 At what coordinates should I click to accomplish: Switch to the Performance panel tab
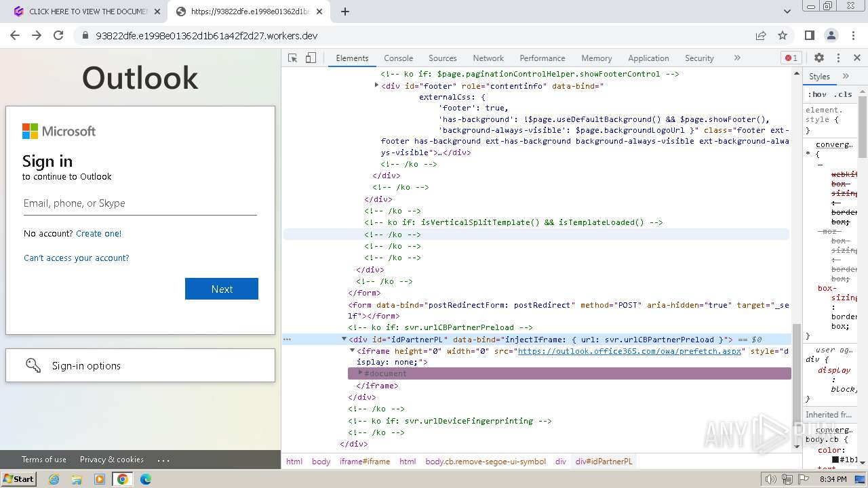542,58
